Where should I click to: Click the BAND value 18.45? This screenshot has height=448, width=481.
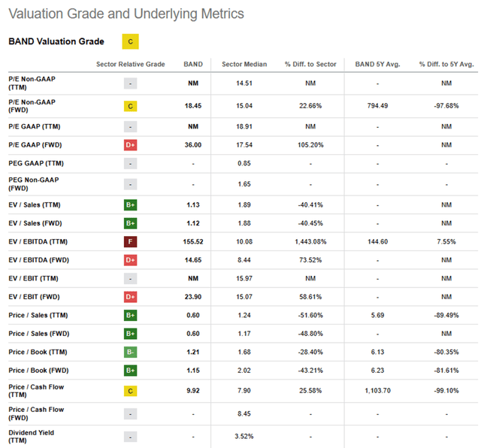(x=193, y=106)
